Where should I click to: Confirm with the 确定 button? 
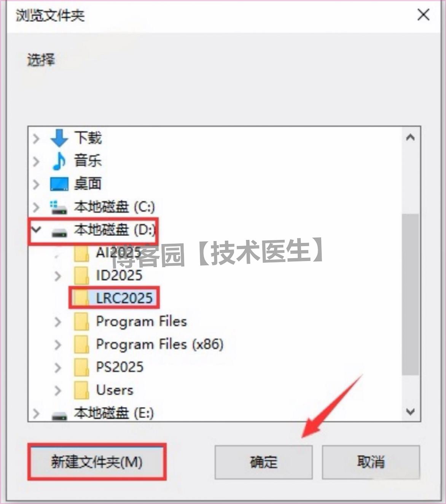[264, 462]
